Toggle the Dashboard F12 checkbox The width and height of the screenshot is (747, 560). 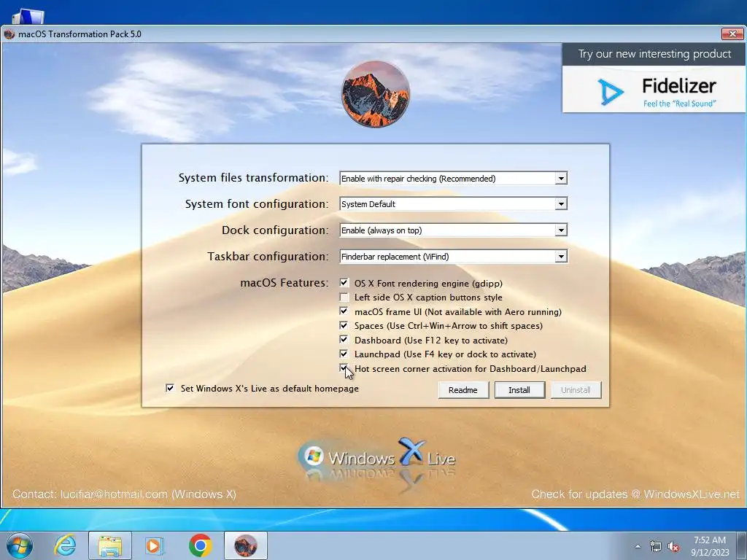(x=344, y=340)
